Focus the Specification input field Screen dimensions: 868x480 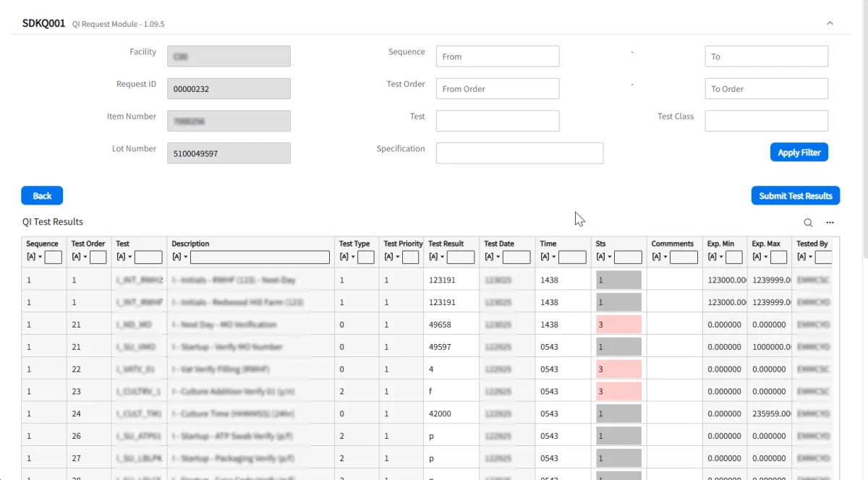coord(519,153)
